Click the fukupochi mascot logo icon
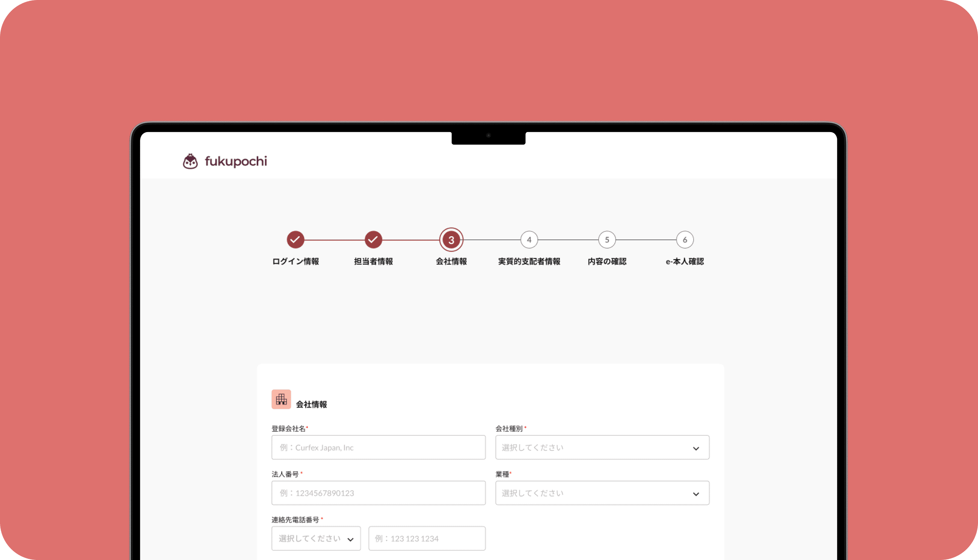The image size is (978, 560). click(x=190, y=161)
